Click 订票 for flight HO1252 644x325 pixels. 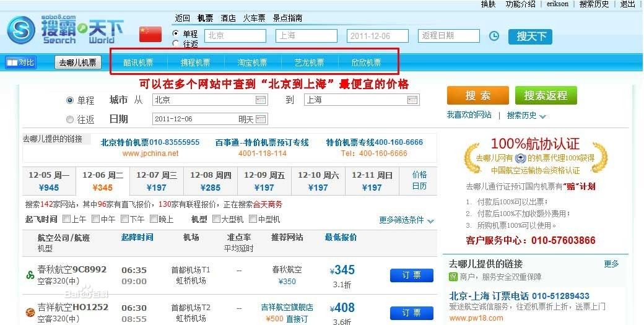click(x=412, y=313)
